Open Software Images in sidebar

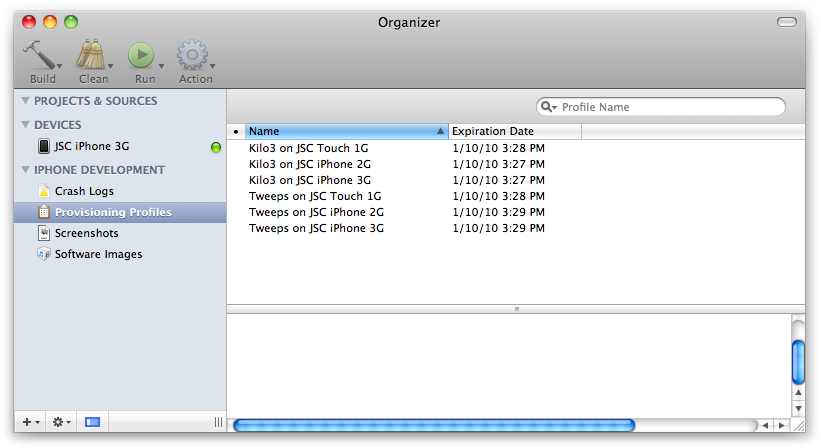pos(98,254)
